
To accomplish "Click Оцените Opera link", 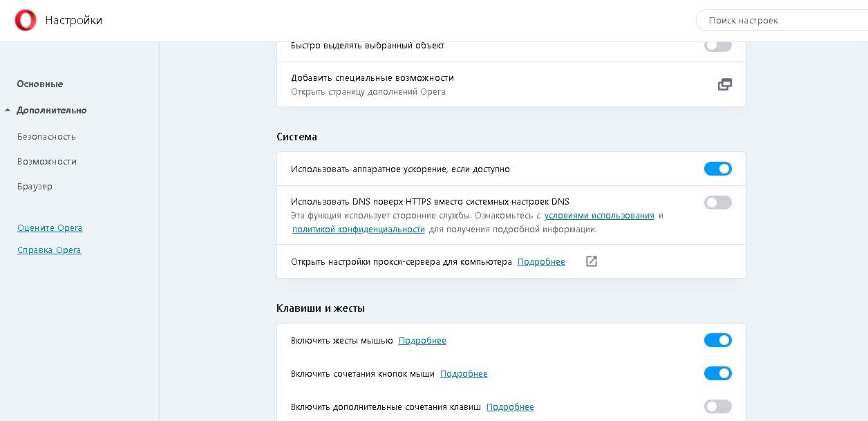I will coord(50,228).
